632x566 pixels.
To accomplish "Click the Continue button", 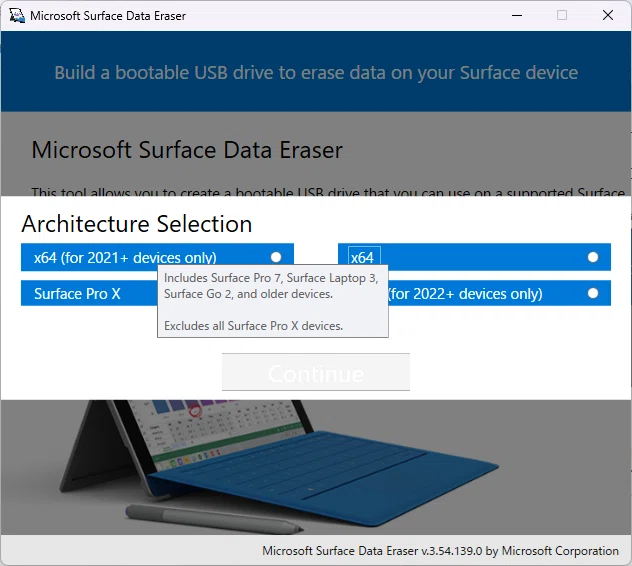I will pos(316,372).
